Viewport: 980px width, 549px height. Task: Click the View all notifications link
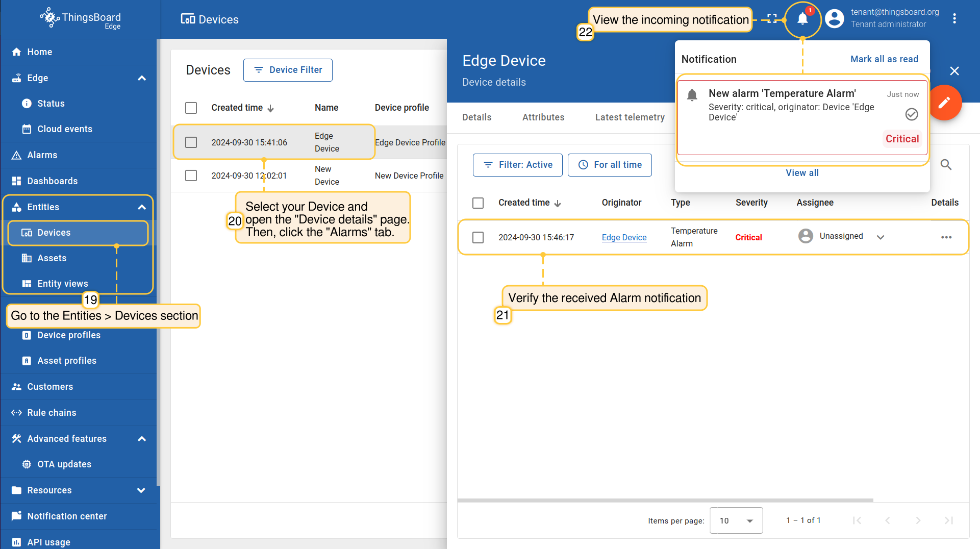tap(802, 173)
